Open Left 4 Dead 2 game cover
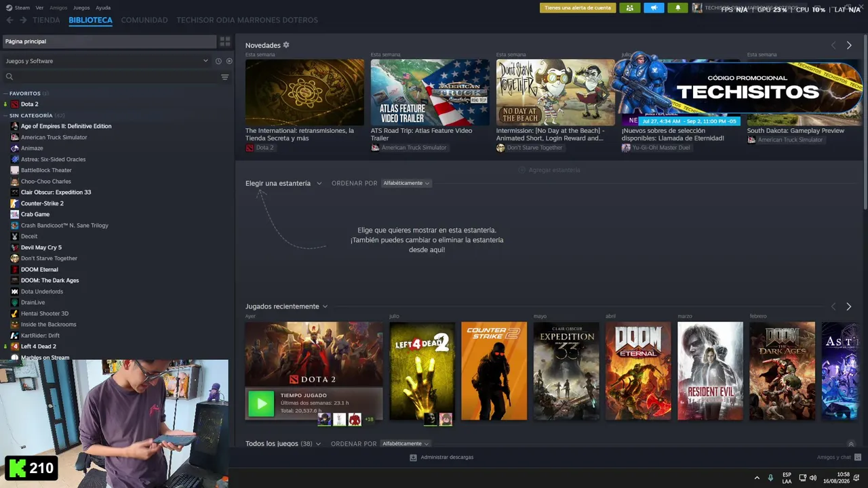Screen dimensions: 868x488 click(422, 371)
